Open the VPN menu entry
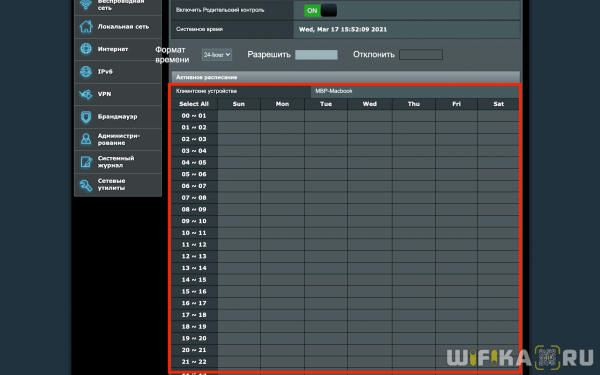Image resolution: width=600 pixels, height=375 pixels. pyautogui.click(x=118, y=94)
